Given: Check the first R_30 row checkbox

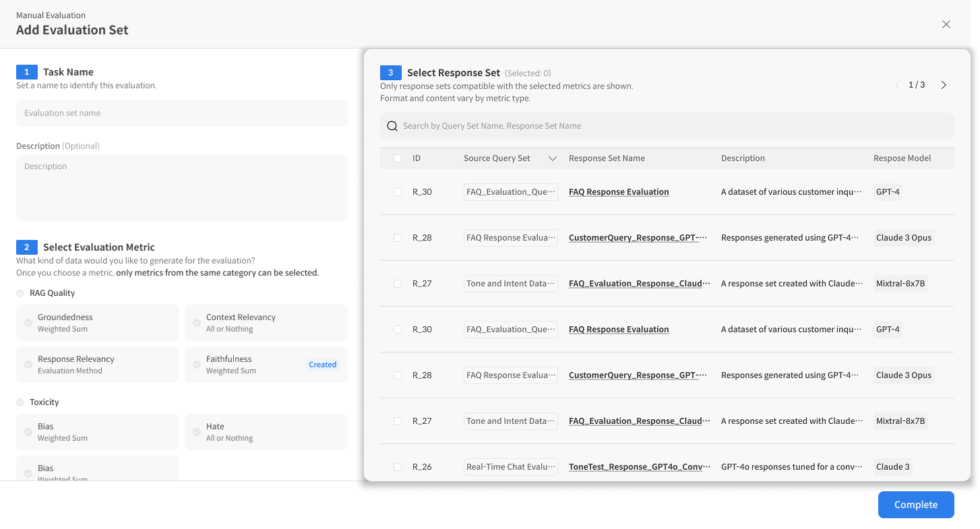Looking at the screenshot, I should click(398, 192).
